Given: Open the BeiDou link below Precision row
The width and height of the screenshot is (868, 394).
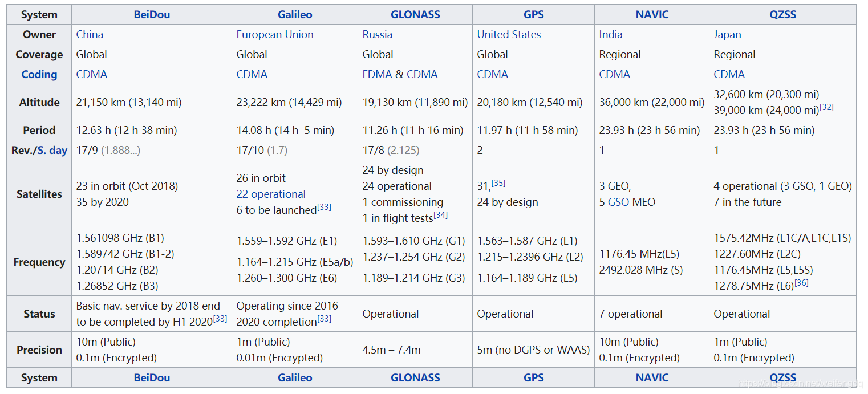Looking at the screenshot, I should click(x=152, y=377).
